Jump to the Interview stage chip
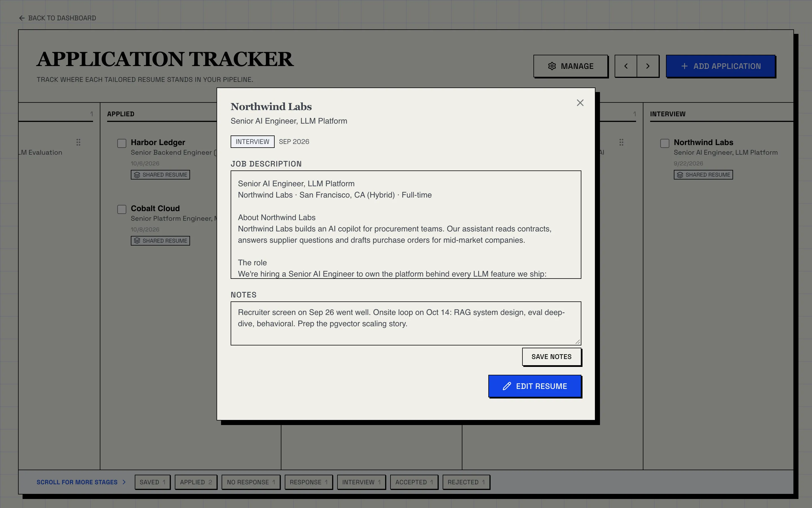The height and width of the screenshot is (508, 812). [x=361, y=482]
